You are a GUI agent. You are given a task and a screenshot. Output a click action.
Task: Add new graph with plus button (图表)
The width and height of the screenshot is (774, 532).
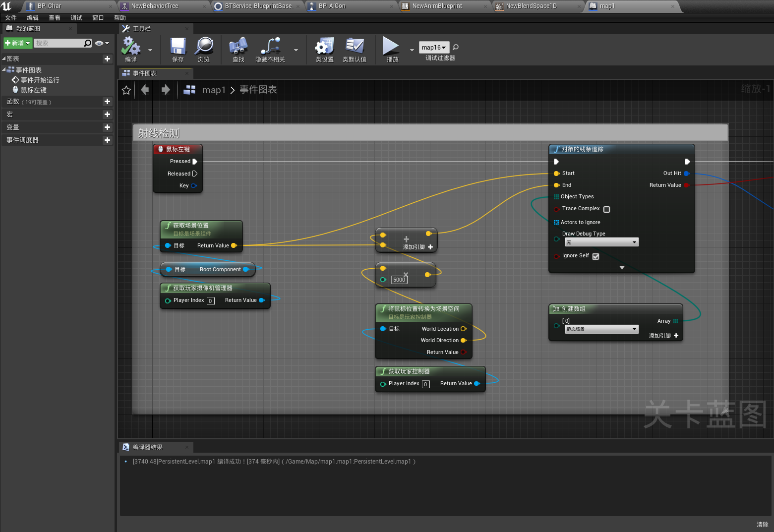(x=107, y=59)
